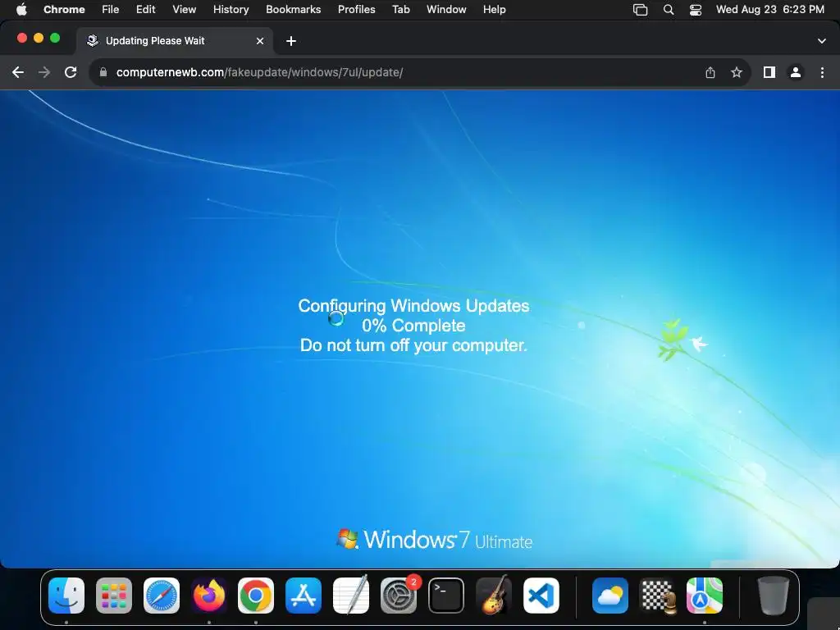Expand the tab search dropdown
Screen dimensions: 840x630
[822, 41]
